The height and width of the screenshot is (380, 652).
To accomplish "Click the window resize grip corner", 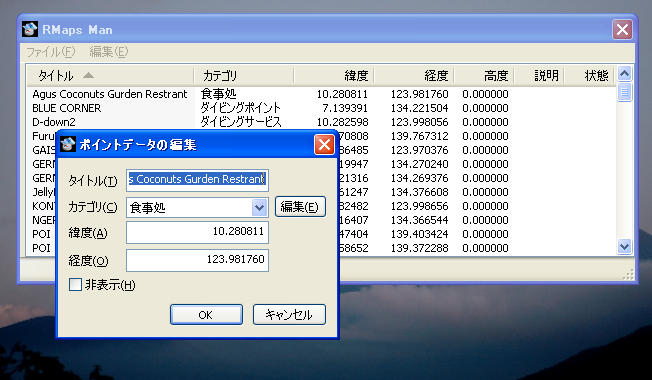I will (x=628, y=274).
